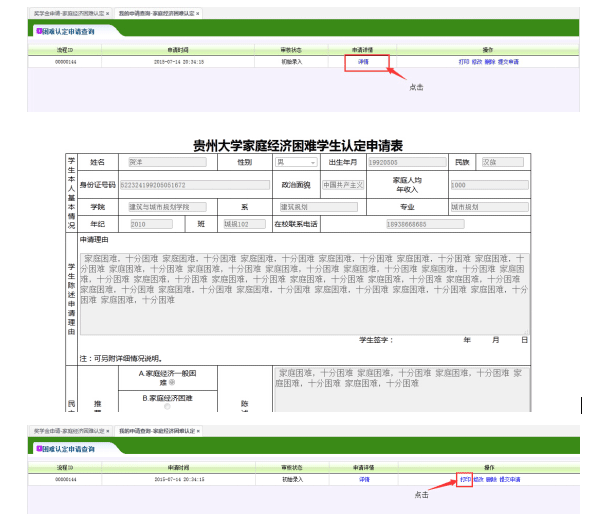This screenshot has width=605, height=518.
Task: Click 删除 link in top table row
Action: point(490,61)
